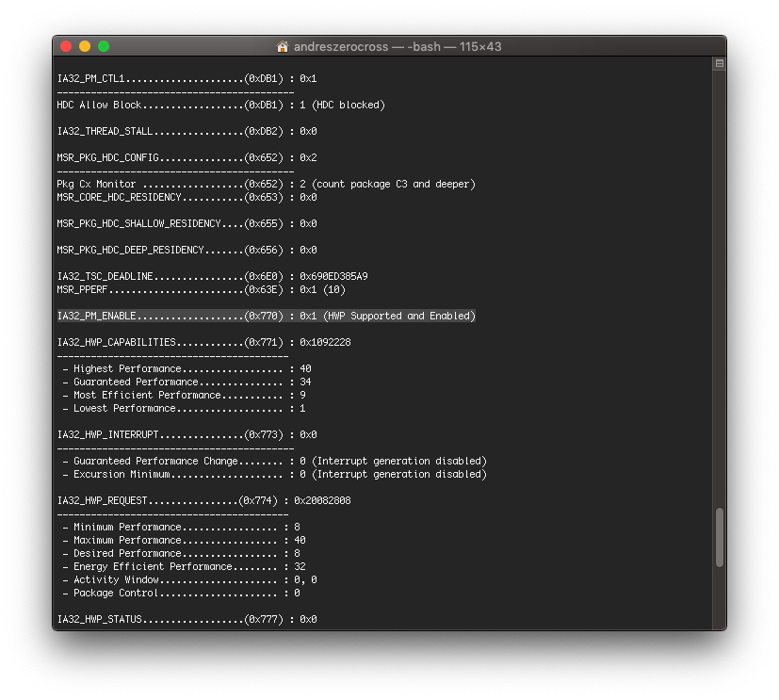Click the 'Desired Performance' line

pos(182,553)
